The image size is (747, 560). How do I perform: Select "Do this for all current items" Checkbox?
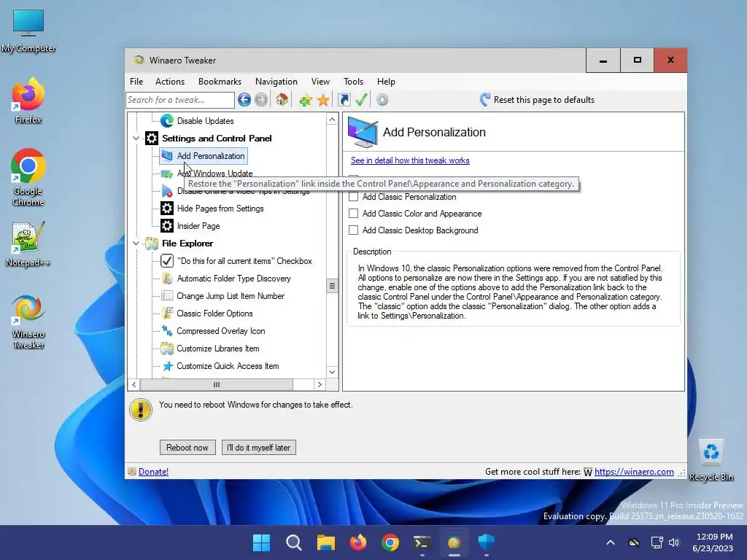244,261
